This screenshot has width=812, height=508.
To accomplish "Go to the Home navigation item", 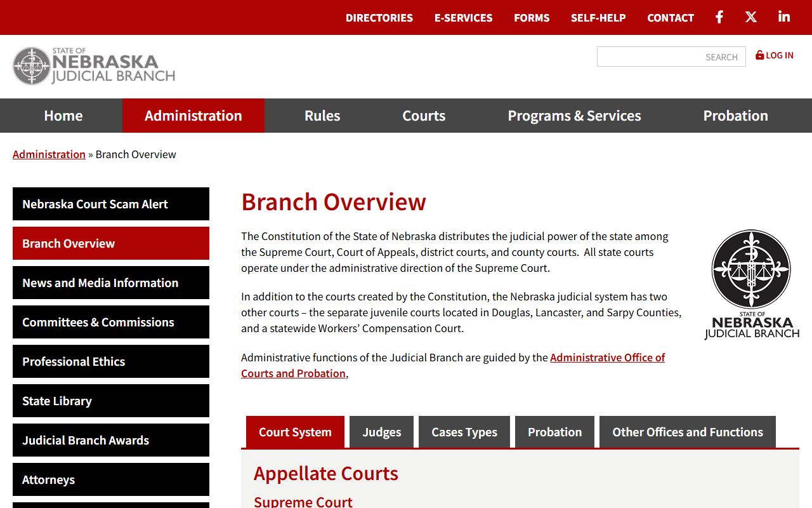I will [x=63, y=116].
